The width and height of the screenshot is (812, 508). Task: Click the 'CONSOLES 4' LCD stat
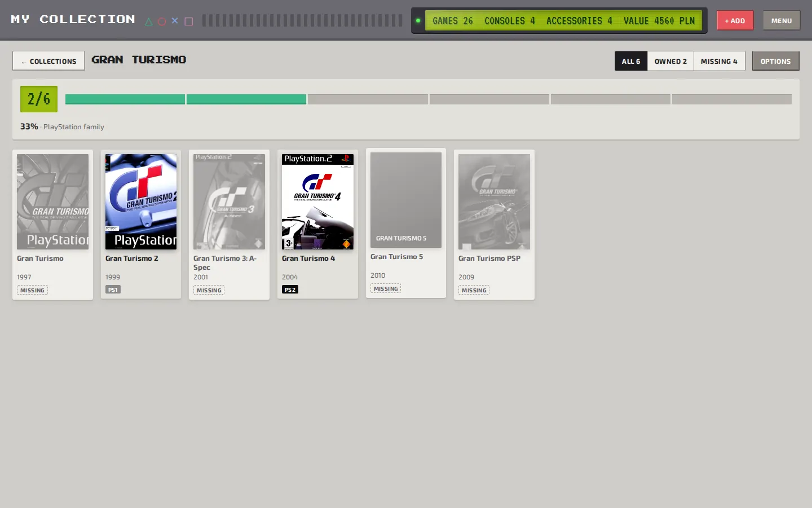[x=510, y=21]
